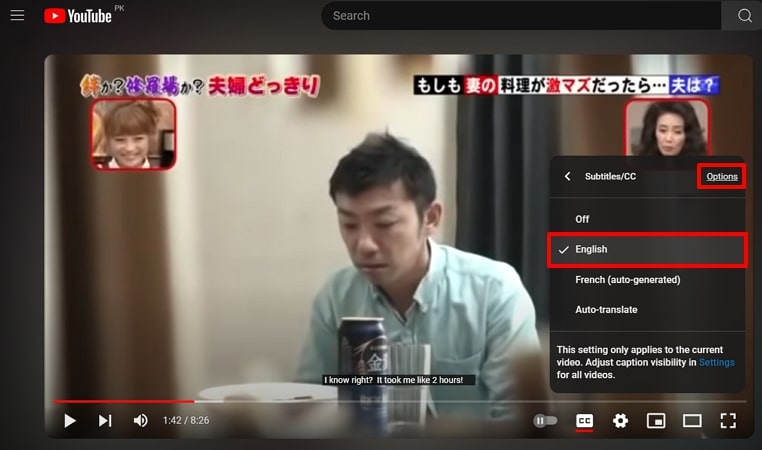Open subtitle Options link
The height and width of the screenshot is (450, 762).
721,177
